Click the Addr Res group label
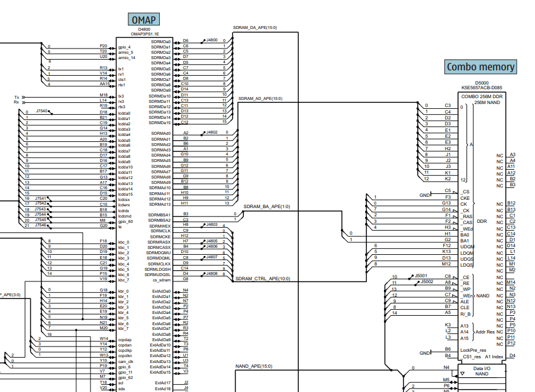This screenshot has height=392, width=535. (x=485, y=332)
